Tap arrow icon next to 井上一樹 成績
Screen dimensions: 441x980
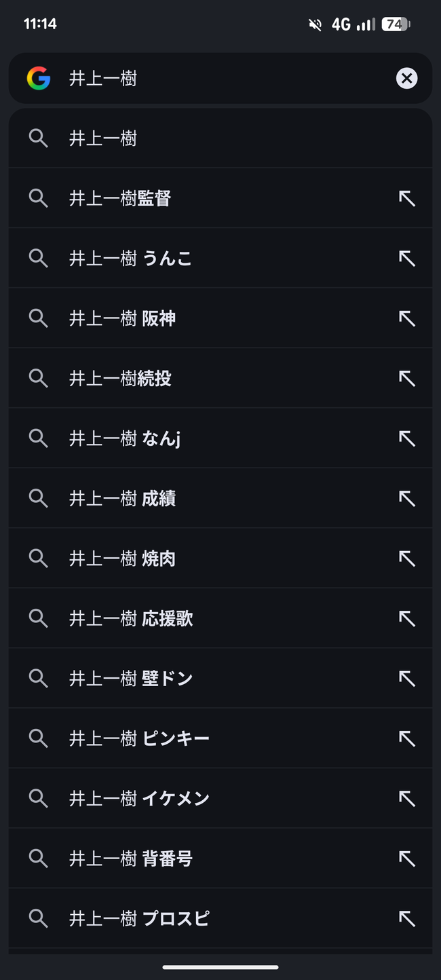click(406, 498)
